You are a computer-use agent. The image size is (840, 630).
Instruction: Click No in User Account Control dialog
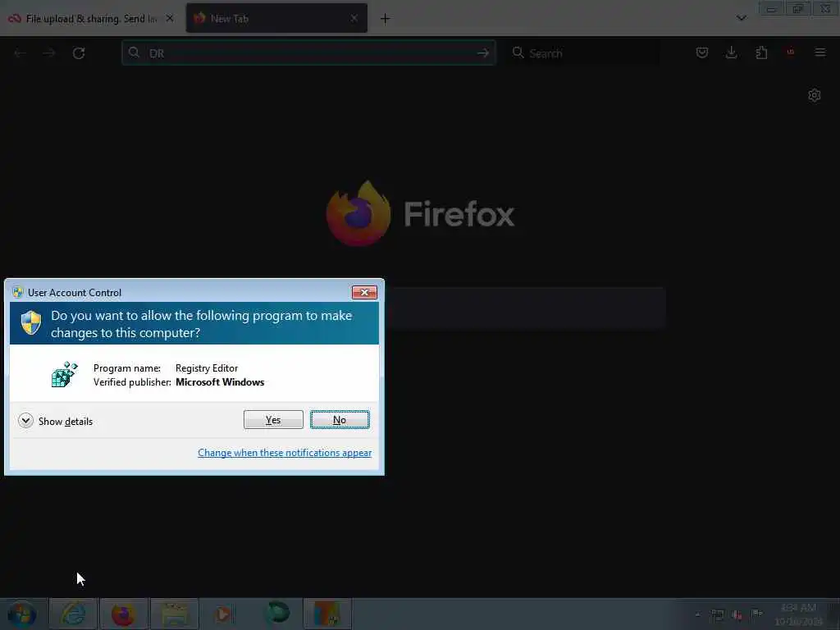pyautogui.click(x=340, y=420)
